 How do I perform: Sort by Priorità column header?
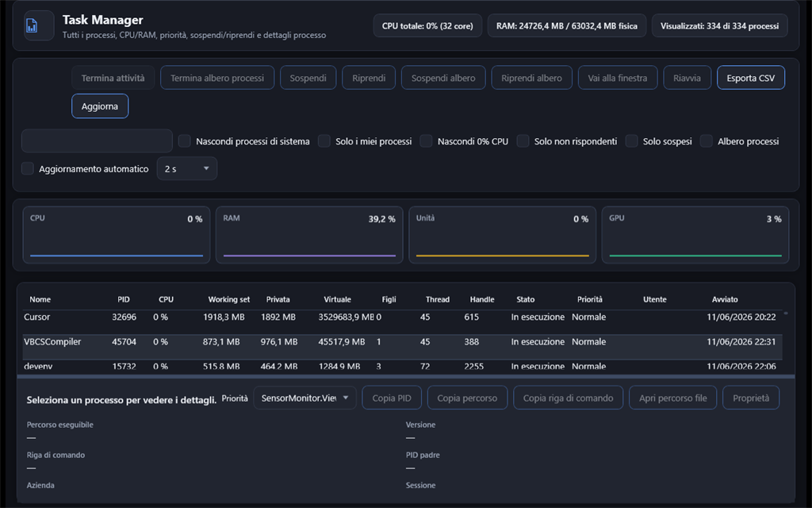pos(590,299)
